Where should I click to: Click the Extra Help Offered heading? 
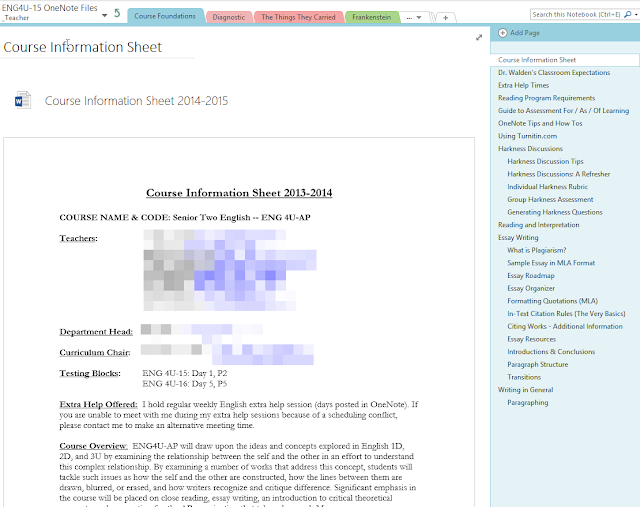pos(98,404)
